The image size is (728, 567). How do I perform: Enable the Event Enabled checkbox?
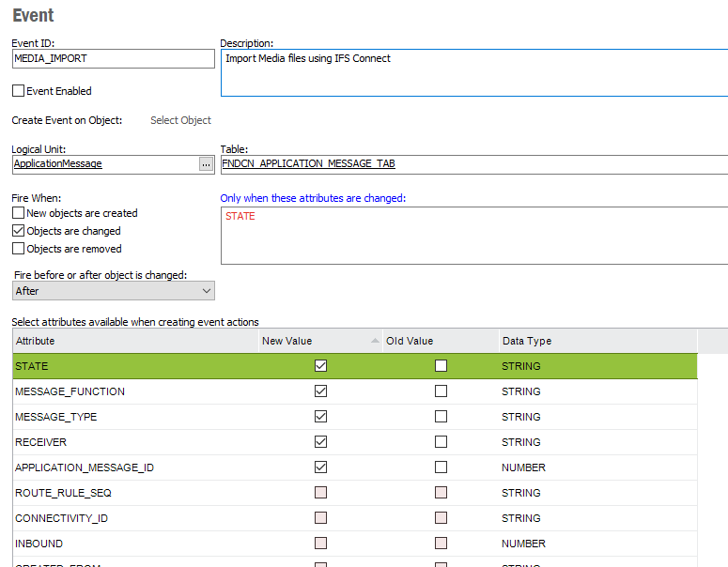pyautogui.click(x=18, y=91)
